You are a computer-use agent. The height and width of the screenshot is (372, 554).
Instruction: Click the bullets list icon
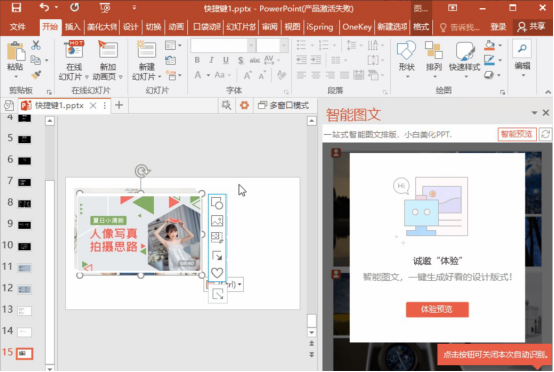301,45
